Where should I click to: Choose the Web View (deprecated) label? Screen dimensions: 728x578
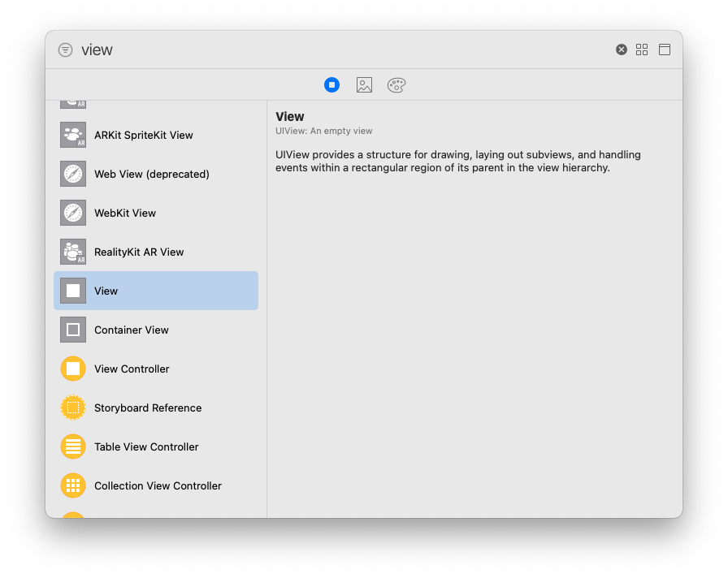pyautogui.click(x=152, y=174)
